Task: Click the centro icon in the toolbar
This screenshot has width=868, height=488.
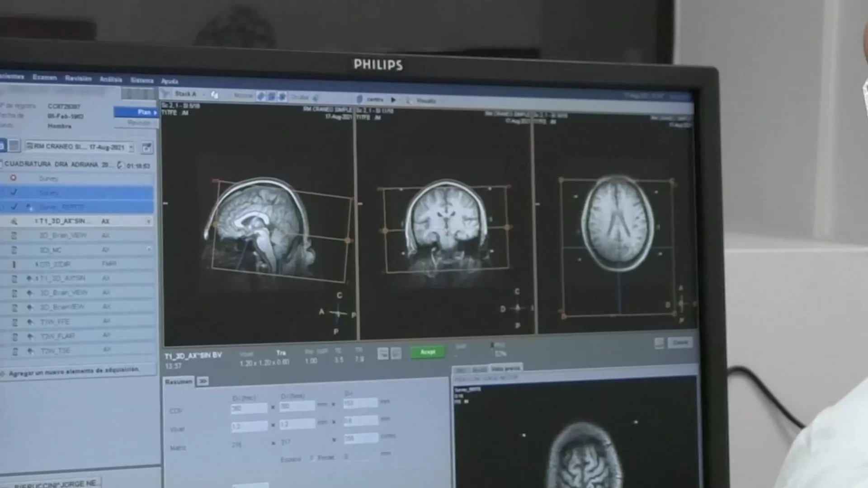Action: click(x=360, y=99)
